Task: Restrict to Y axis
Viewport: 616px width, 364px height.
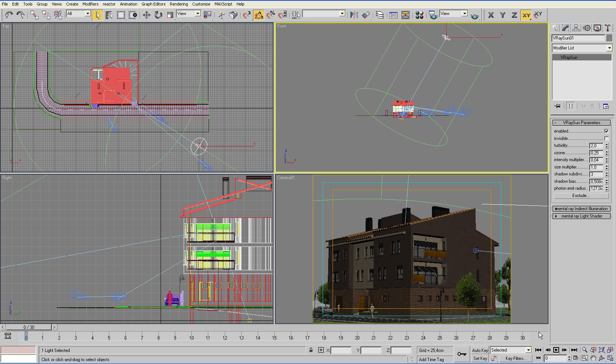Action: [x=503, y=15]
